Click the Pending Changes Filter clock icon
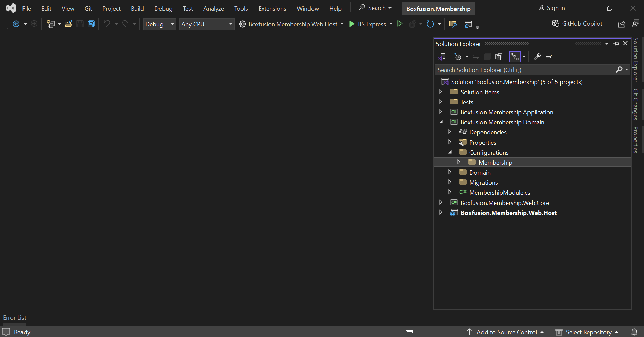The image size is (644, 337). pyautogui.click(x=458, y=57)
